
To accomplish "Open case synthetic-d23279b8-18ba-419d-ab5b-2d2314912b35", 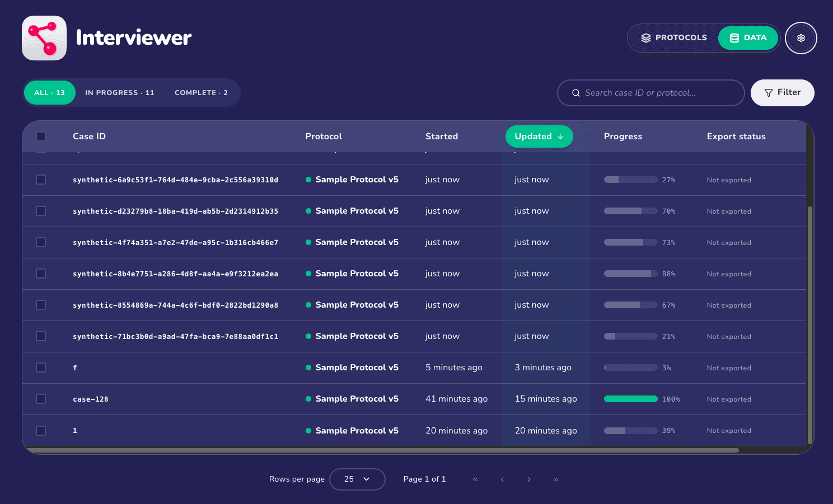I will (175, 211).
